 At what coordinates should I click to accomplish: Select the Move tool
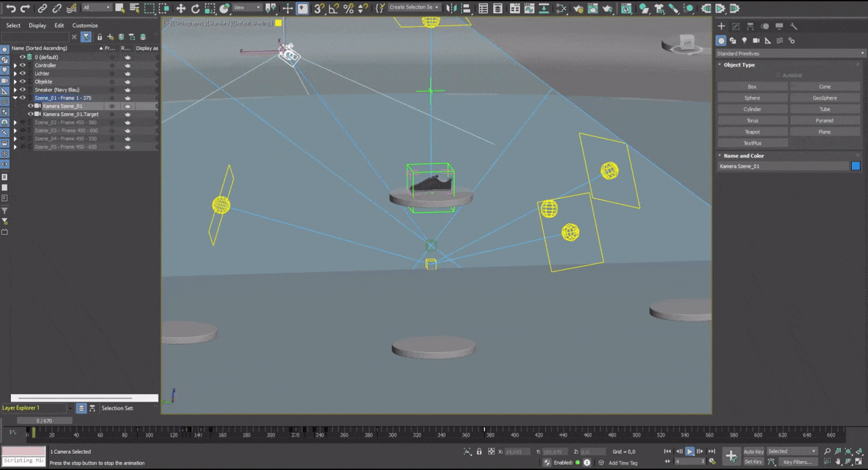pyautogui.click(x=181, y=8)
